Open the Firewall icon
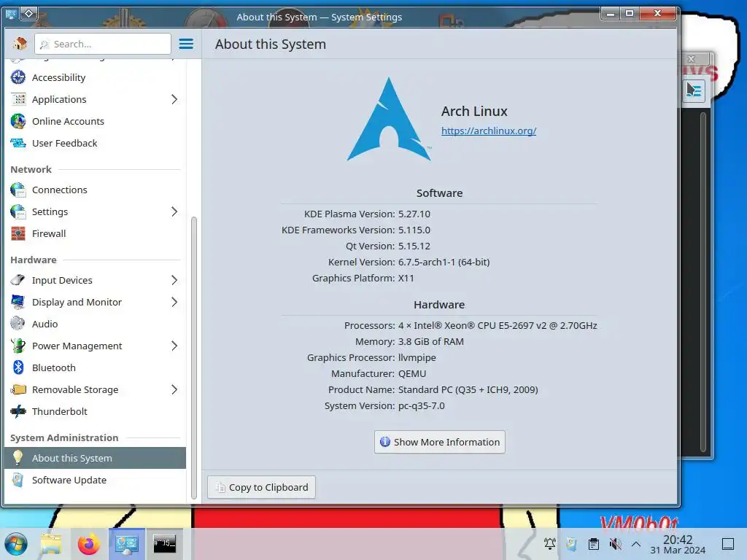The height and width of the screenshot is (560, 747). pos(18,234)
